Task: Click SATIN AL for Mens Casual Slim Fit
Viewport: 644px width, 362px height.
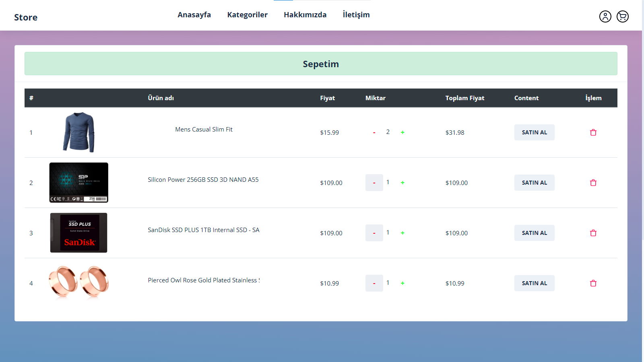Action: pyautogui.click(x=534, y=132)
